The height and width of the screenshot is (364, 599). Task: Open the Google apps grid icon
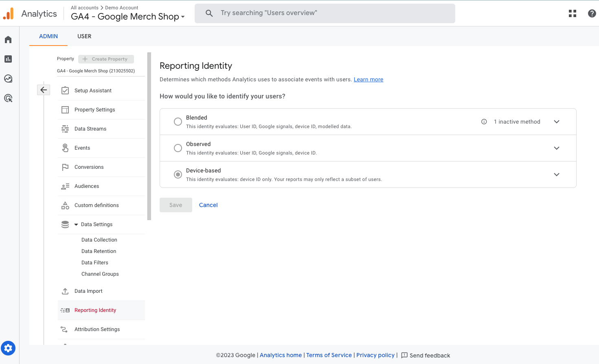point(573,13)
